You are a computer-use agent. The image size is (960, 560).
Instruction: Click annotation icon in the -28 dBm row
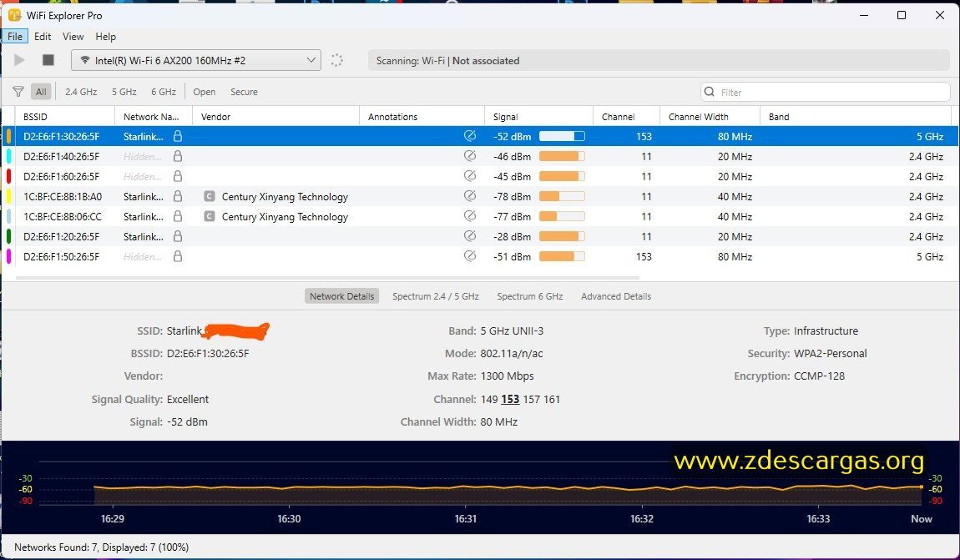coord(470,236)
